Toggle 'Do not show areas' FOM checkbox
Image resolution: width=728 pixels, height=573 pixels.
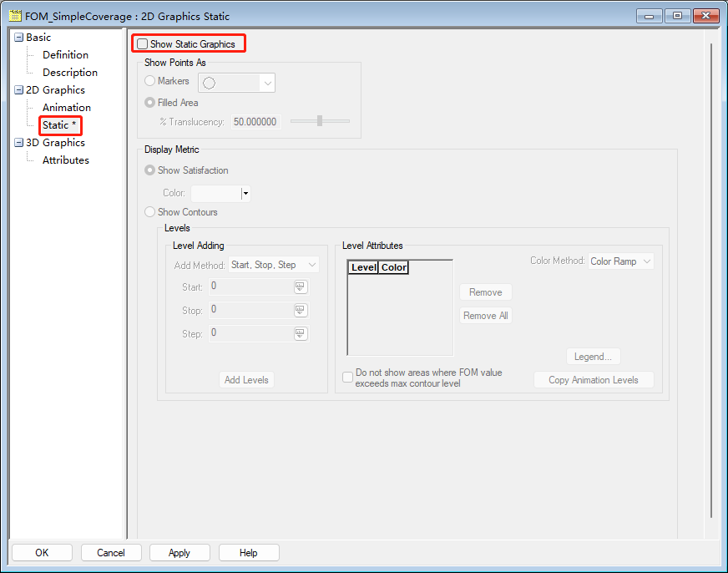pyautogui.click(x=348, y=378)
